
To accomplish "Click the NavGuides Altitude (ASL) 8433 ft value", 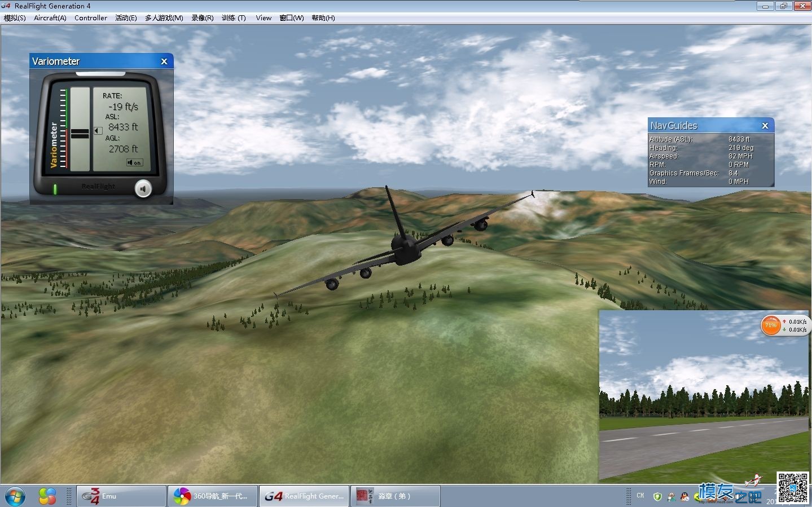I will coord(739,139).
